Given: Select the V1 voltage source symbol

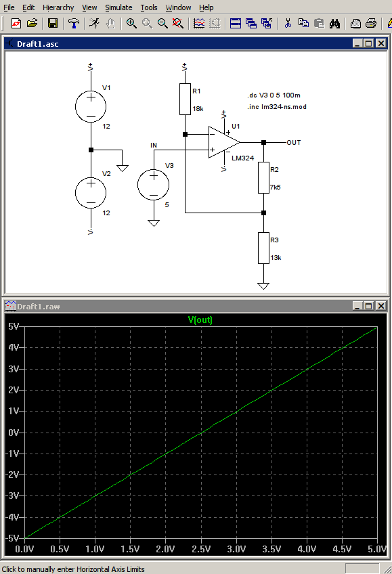Looking at the screenshot, I should click(91, 106).
